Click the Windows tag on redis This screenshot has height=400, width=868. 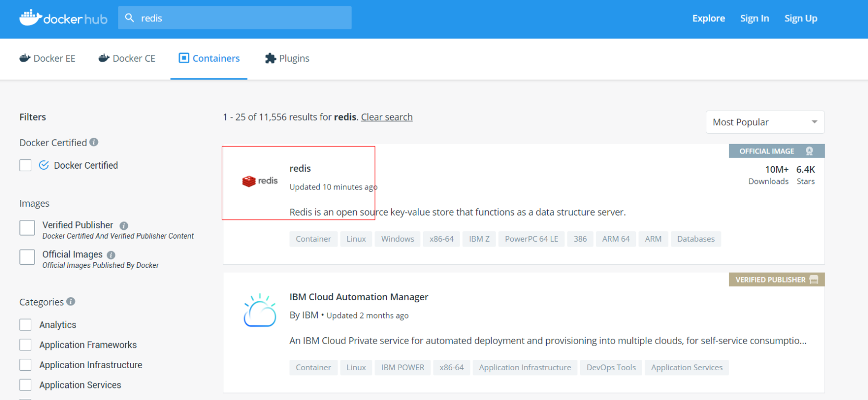(397, 239)
